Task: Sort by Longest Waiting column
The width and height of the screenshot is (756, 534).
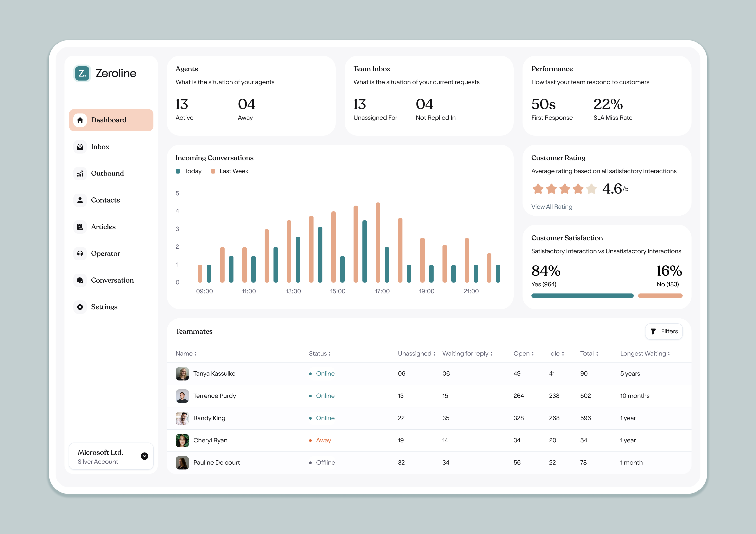Action: [645, 354]
